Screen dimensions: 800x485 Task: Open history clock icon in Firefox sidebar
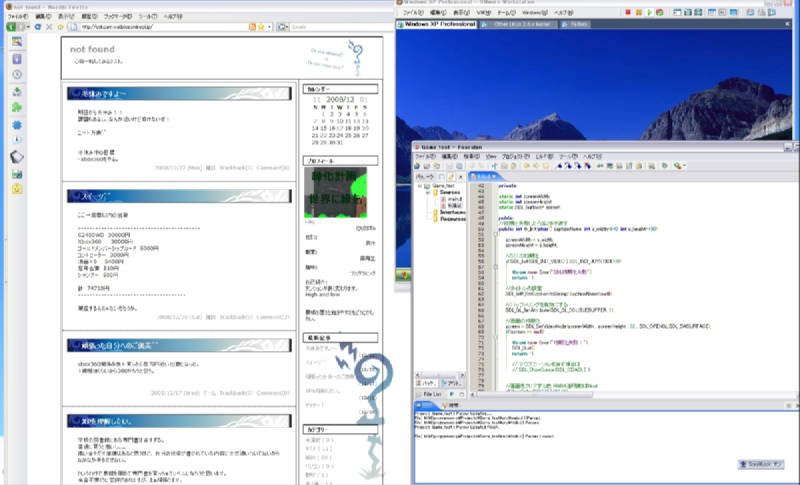pos(17,74)
